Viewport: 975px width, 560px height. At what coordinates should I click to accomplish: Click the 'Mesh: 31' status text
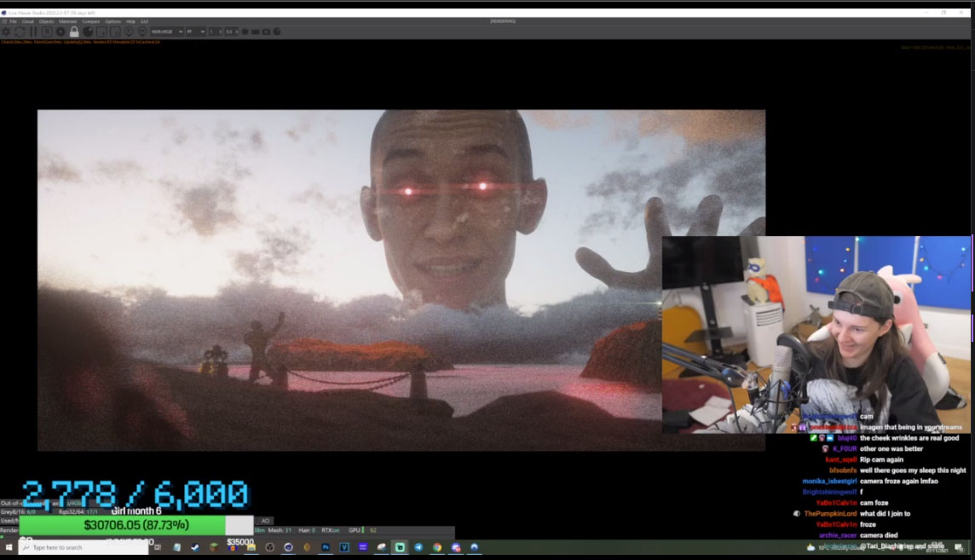pos(280,530)
